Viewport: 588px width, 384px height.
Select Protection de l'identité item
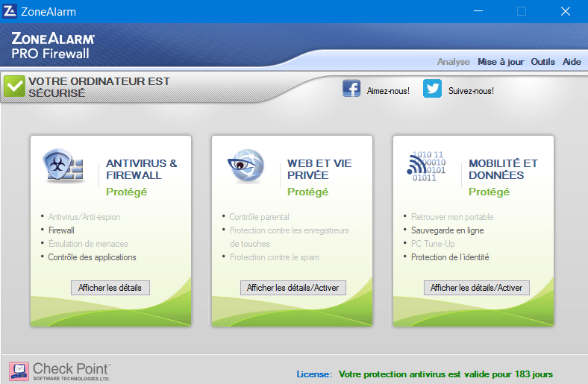click(x=450, y=257)
